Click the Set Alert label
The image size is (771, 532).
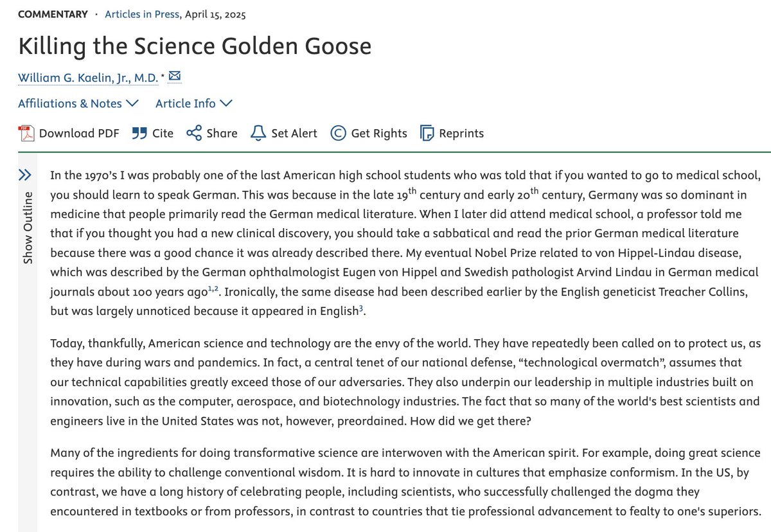pyautogui.click(x=294, y=134)
